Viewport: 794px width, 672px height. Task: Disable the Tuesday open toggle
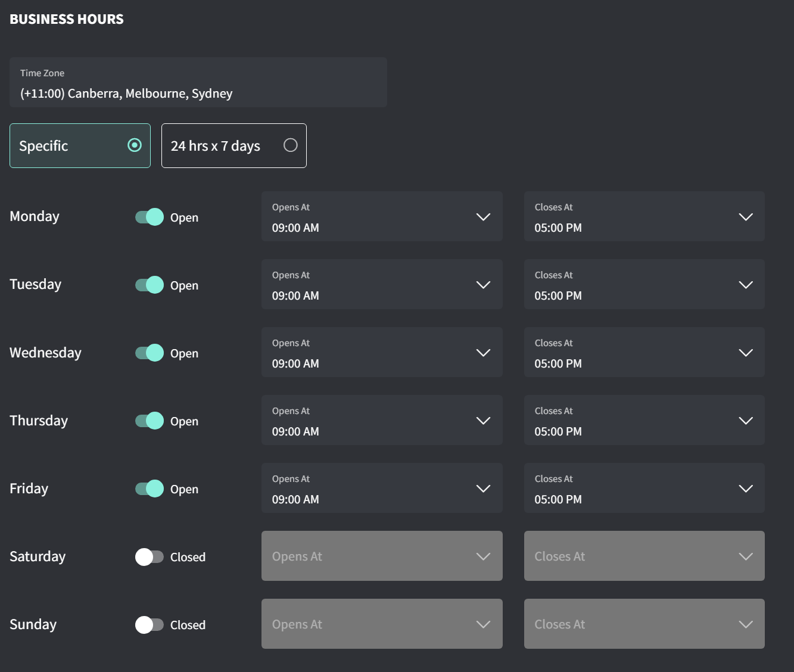[150, 285]
